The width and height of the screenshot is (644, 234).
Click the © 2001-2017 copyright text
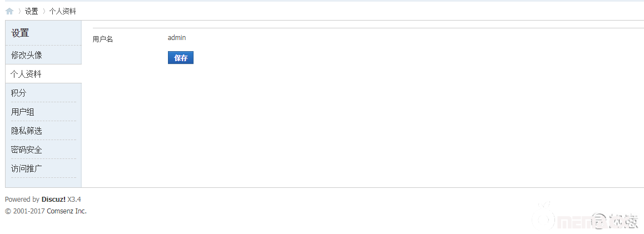coord(25,211)
